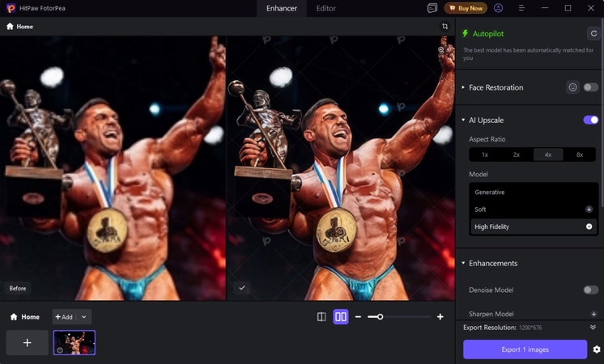
Task: Zoom in with the plus icon
Action: pos(440,316)
